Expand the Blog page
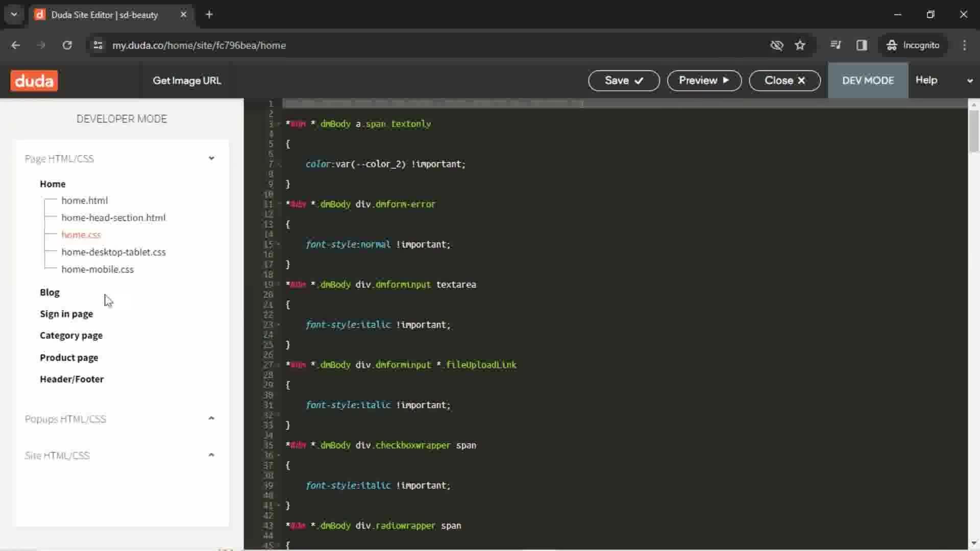The width and height of the screenshot is (980, 551). (50, 292)
